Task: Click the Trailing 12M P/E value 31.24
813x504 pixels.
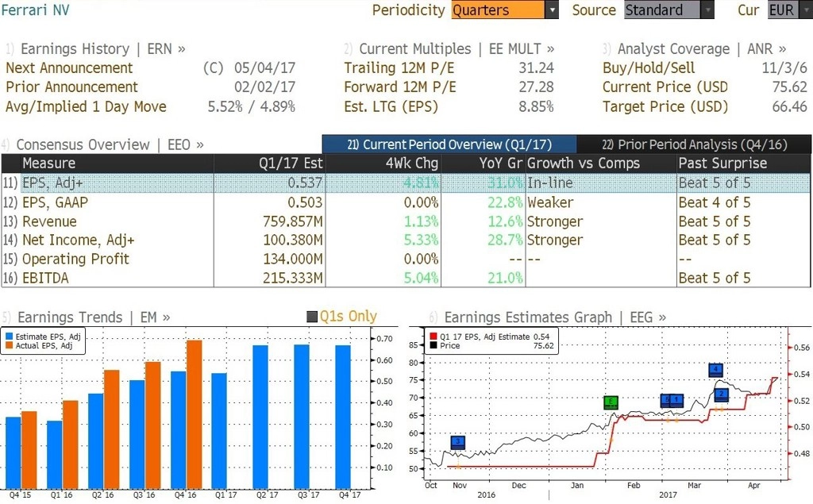Action: 536,68
